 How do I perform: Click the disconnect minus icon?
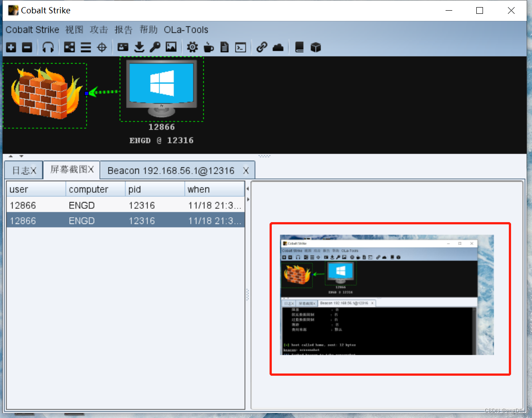coord(27,48)
